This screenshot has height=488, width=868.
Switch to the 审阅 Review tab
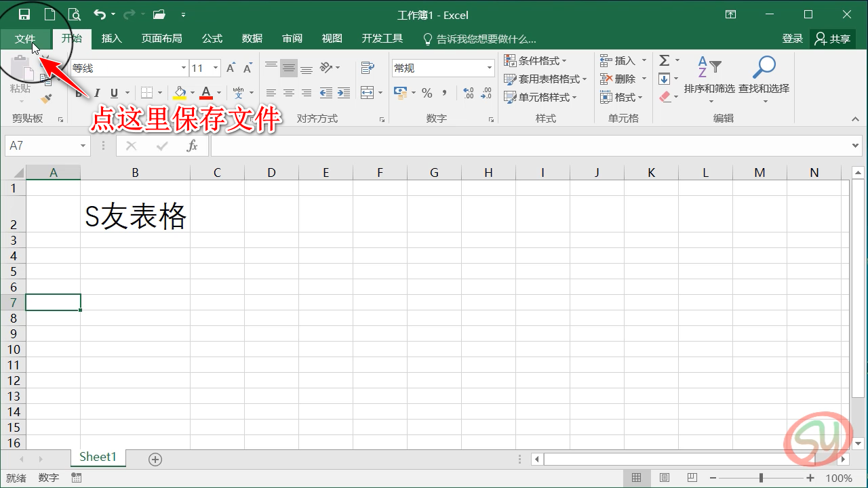click(292, 39)
